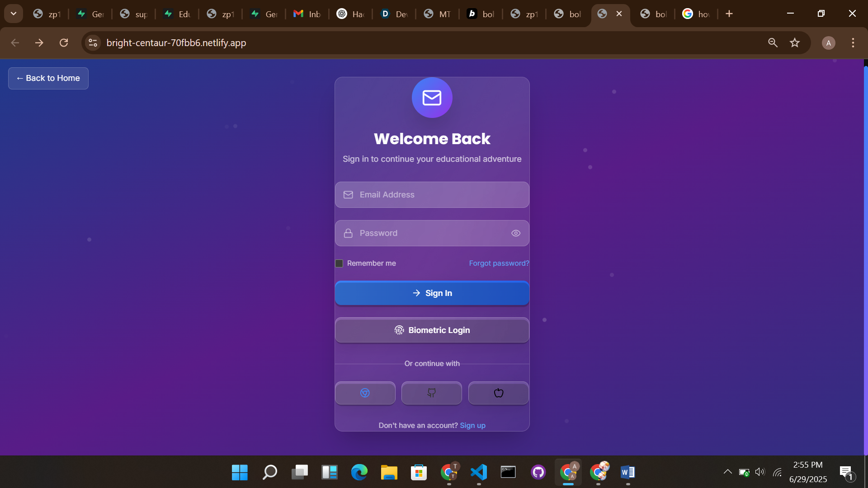The width and height of the screenshot is (868, 488).
Task: Click the Chrome social login icon button
Action: [x=365, y=393]
